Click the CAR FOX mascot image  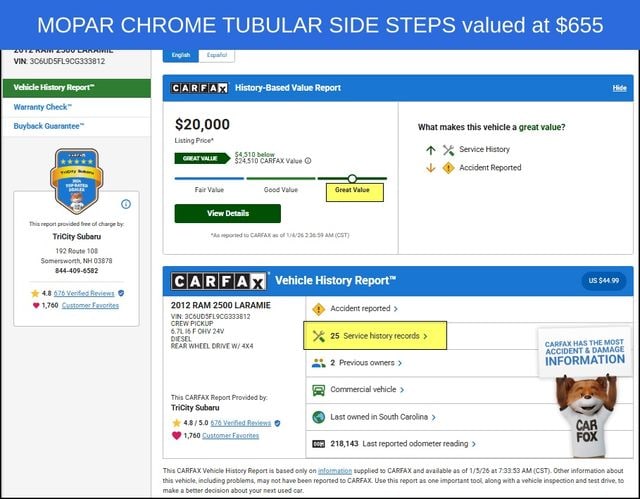[x=585, y=410]
